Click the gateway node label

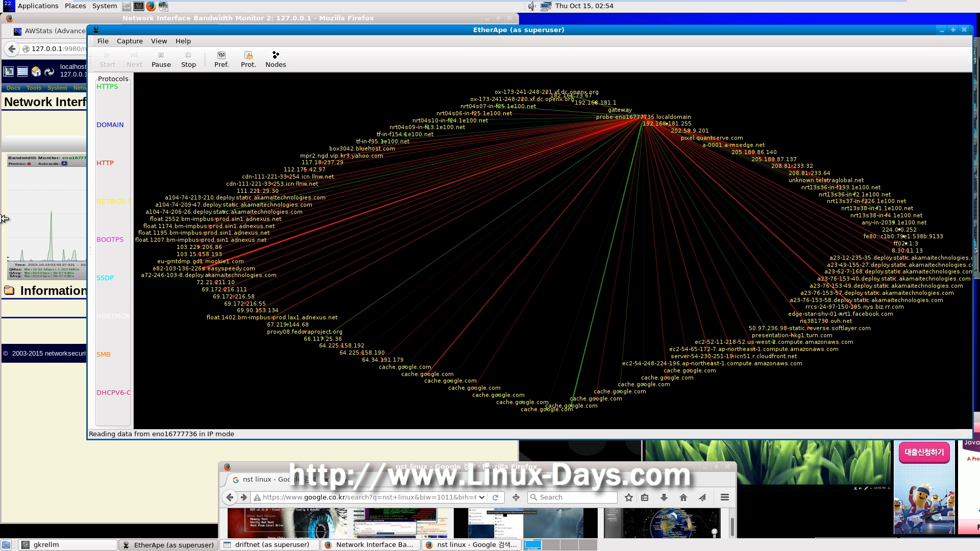point(620,110)
